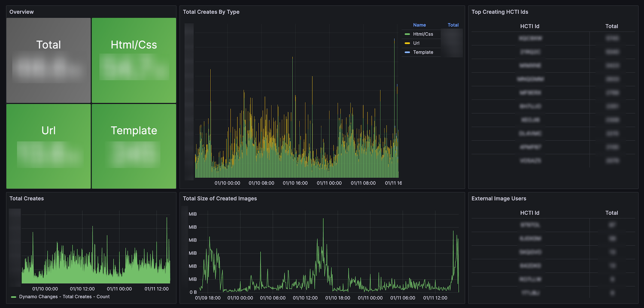Sort legend by the Name column header
Image resolution: width=644 pixels, height=308 pixels.
tap(419, 25)
